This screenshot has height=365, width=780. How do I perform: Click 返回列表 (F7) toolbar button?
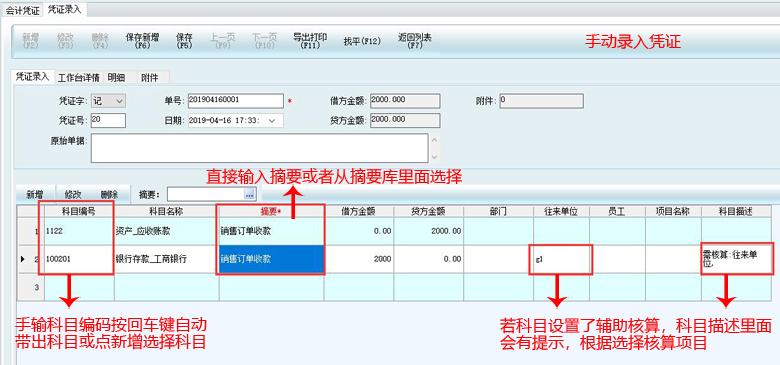(415, 41)
